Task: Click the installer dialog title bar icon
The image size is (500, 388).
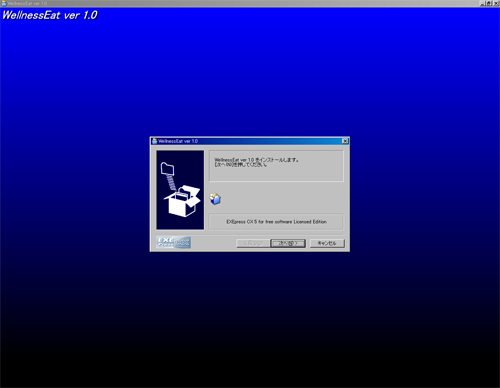Action: 154,141
